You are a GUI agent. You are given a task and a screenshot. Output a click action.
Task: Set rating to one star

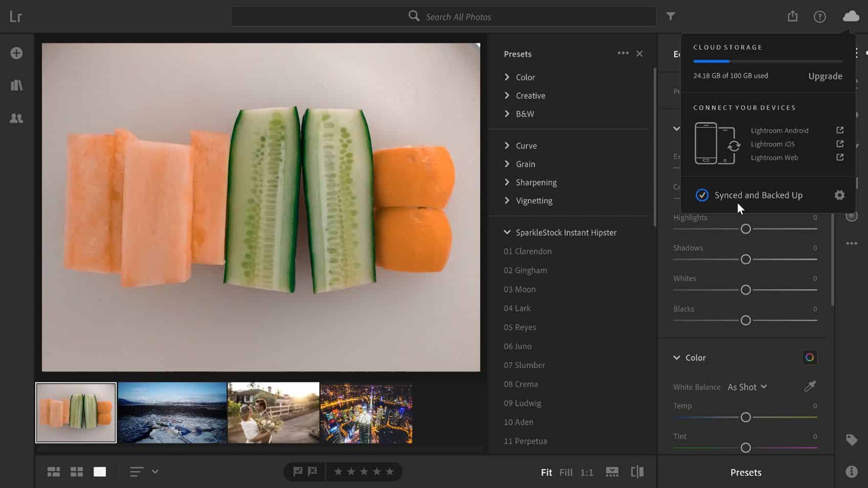click(338, 472)
